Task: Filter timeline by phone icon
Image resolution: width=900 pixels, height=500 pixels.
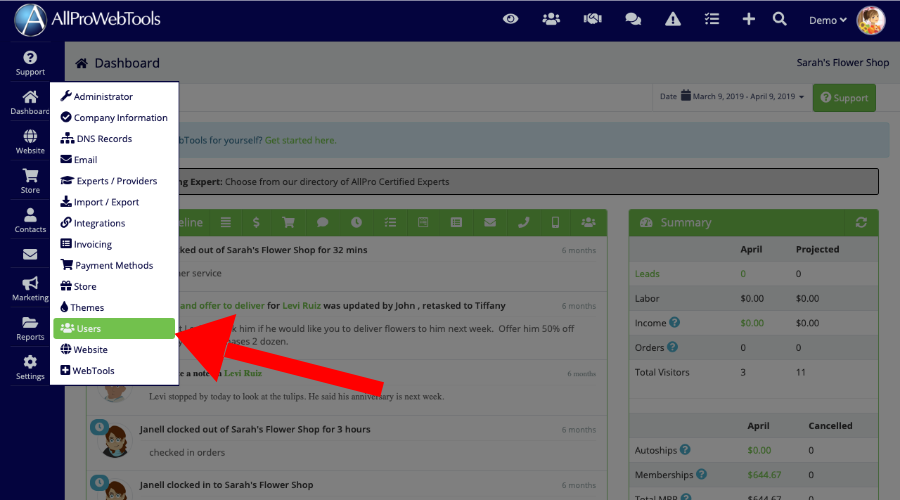Action: (x=523, y=223)
